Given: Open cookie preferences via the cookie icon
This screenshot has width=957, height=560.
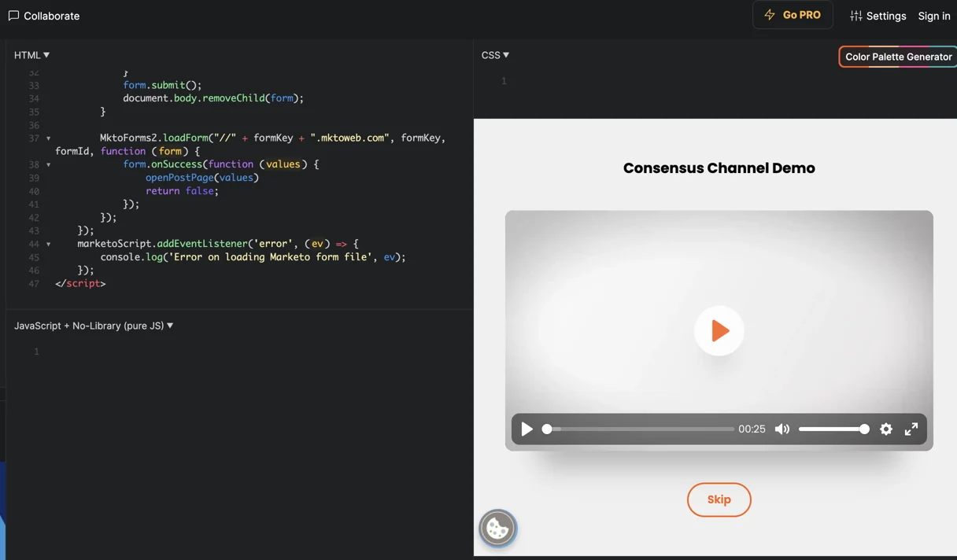Looking at the screenshot, I should pos(497,529).
